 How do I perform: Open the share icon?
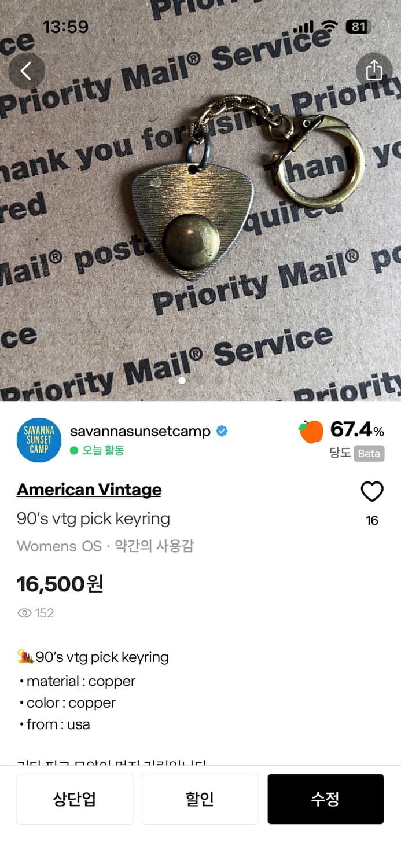pyautogui.click(x=374, y=71)
